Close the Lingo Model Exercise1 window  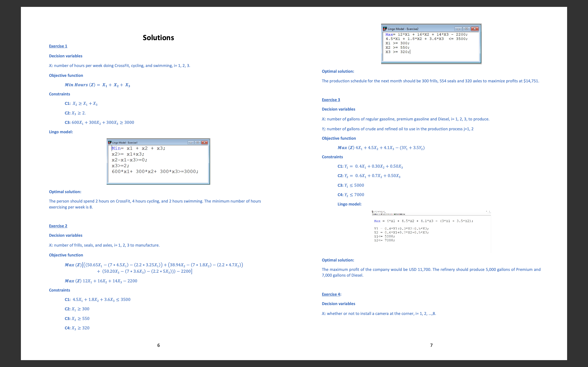[x=205, y=142]
